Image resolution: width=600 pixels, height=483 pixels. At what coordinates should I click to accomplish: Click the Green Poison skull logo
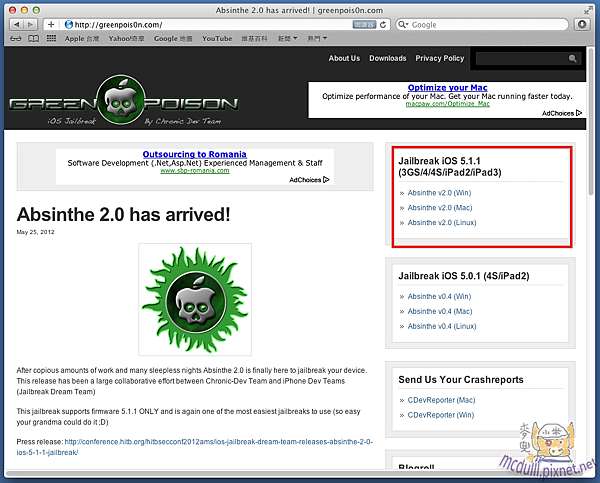click(121, 100)
